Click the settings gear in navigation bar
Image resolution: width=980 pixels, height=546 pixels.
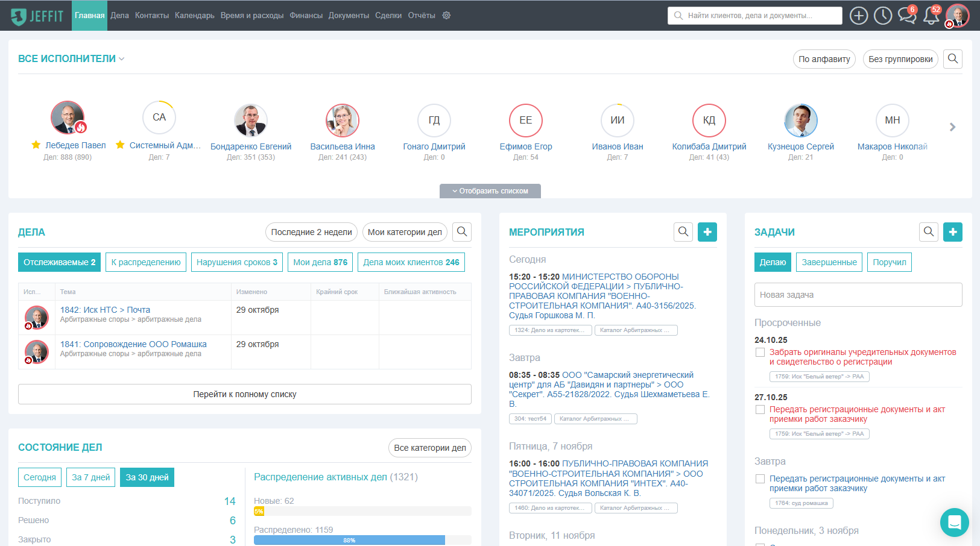click(x=446, y=16)
